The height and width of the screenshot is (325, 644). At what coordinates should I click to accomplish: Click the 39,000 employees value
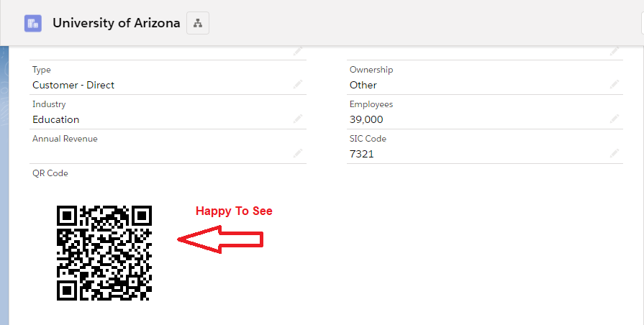(x=366, y=119)
